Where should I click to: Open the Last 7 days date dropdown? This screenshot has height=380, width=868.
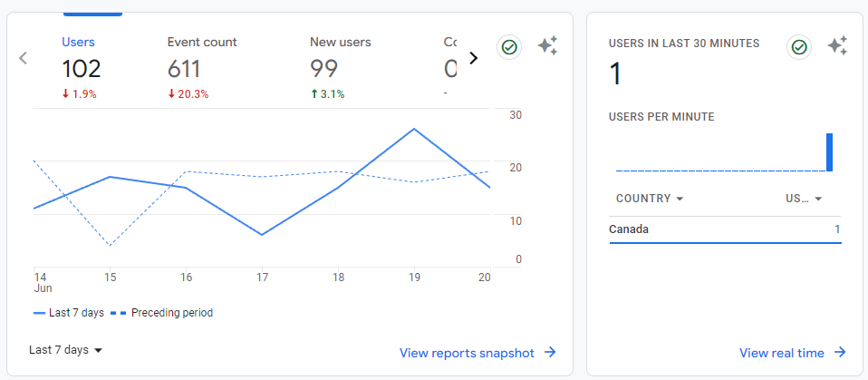pos(66,350)
